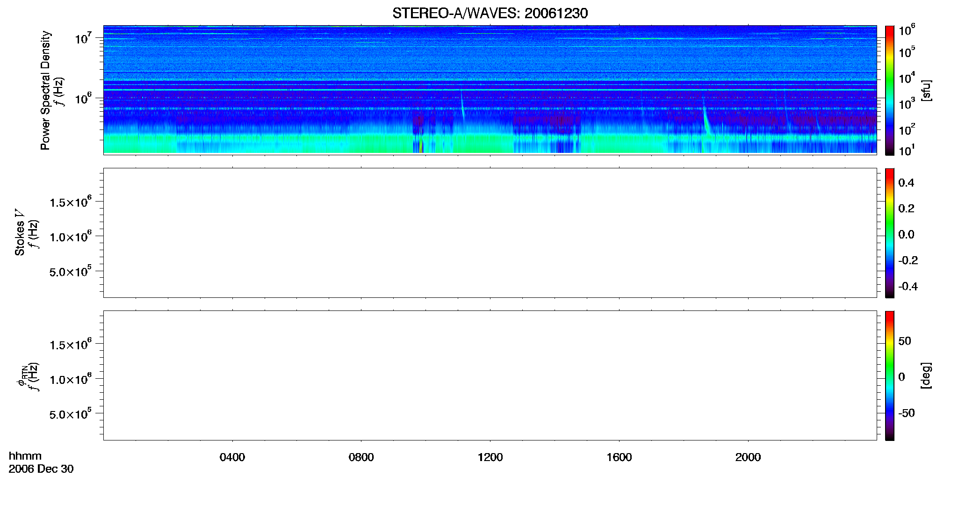Click the 0400 time tick label
Image resolution: width=980 pixels, height=505 pixels.
coord(232,457)
